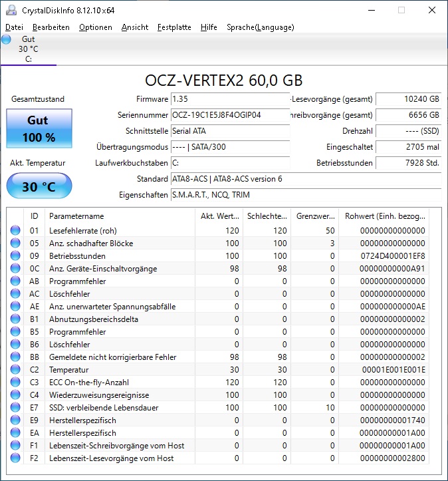Open the Hilfe menu
Screen dimensions: 448x481
tap(209, 27)
